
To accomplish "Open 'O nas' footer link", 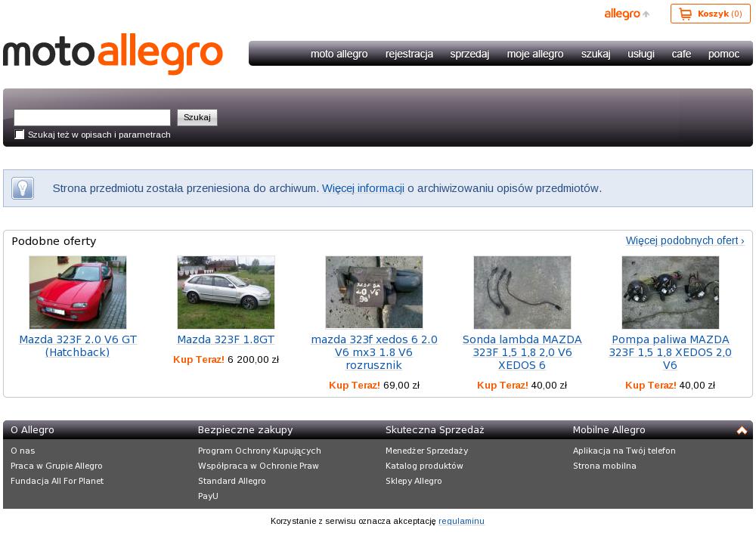I will pyautogui.click(x=23, y=451).
